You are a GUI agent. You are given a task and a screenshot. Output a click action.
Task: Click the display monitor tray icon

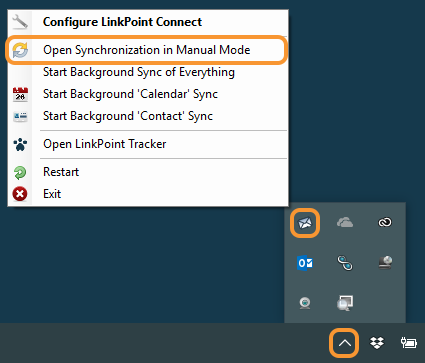click(345, 303)
